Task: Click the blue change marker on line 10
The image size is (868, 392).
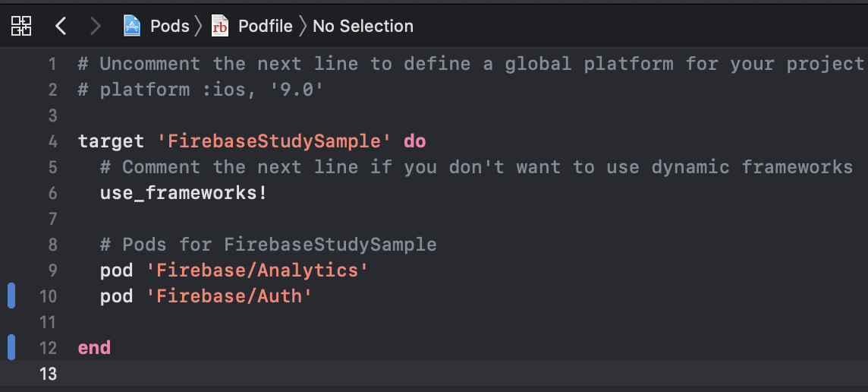Action: click(x=11, y=296)
